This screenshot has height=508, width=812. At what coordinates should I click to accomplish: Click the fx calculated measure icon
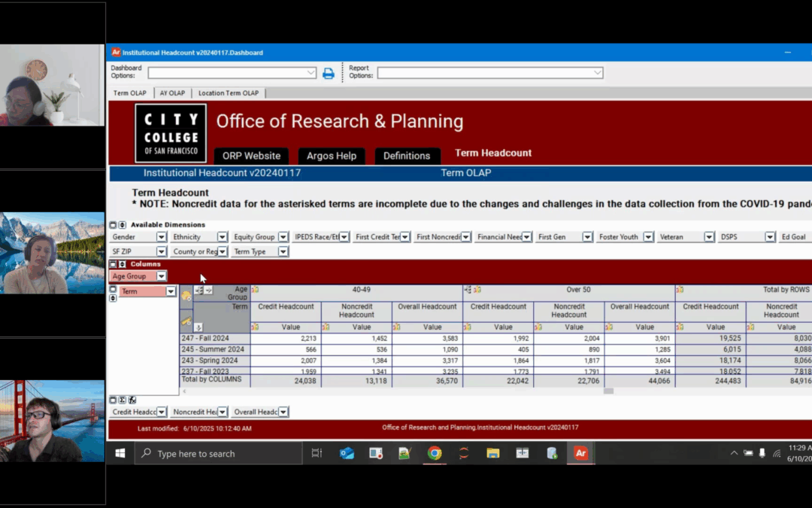click(132, 400)
